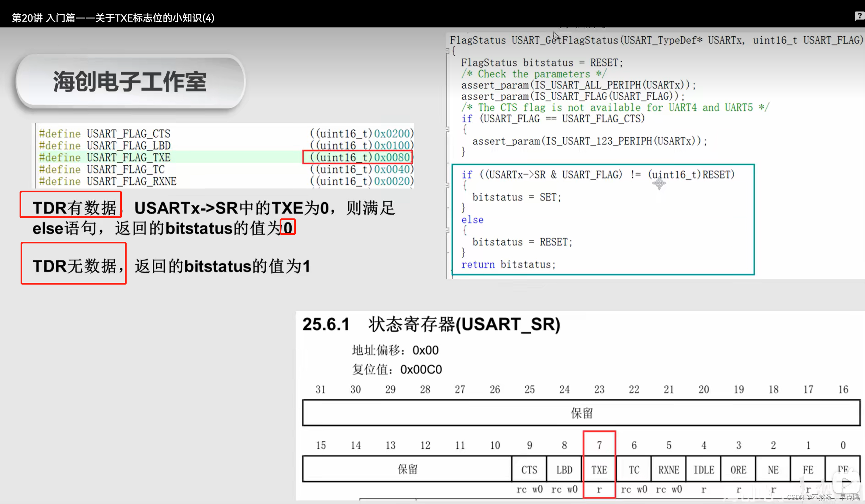Collapse the fold marker at function's opening brace
Viewport: 865px width, 504px height.
point(447,51)
